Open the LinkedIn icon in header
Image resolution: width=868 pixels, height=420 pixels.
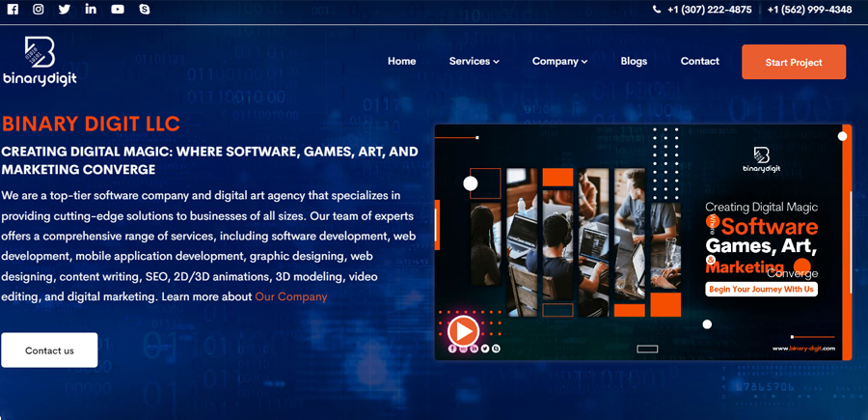91,10
